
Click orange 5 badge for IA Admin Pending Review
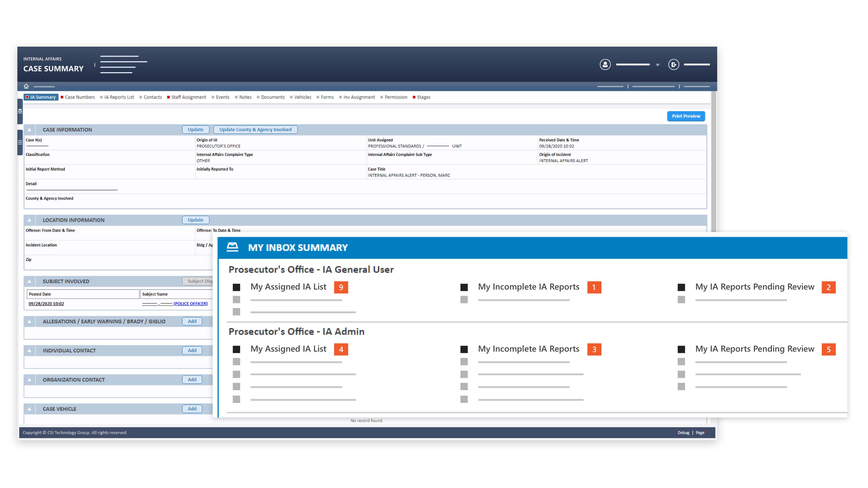click(828, 349)
